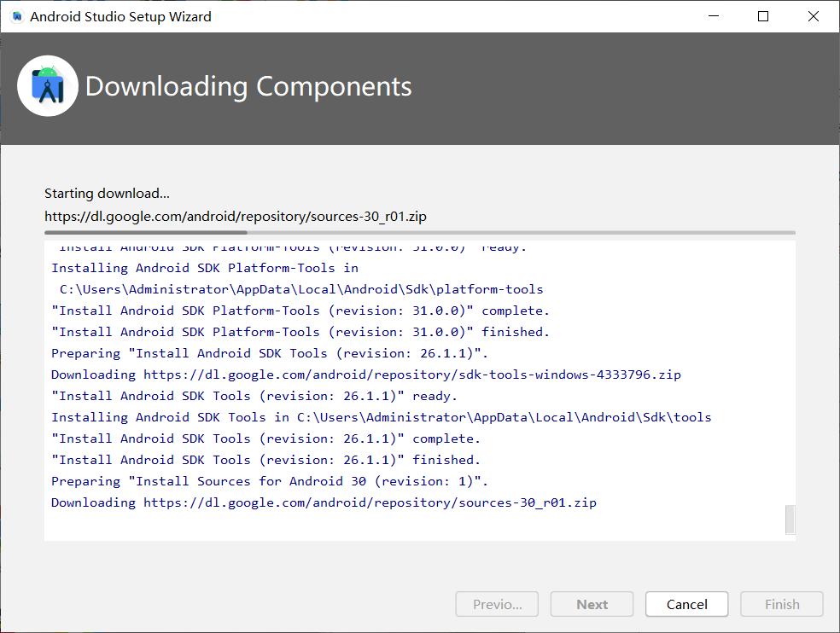Click the 'Android Studio Setup Wizard' window title

coord(120,16)
